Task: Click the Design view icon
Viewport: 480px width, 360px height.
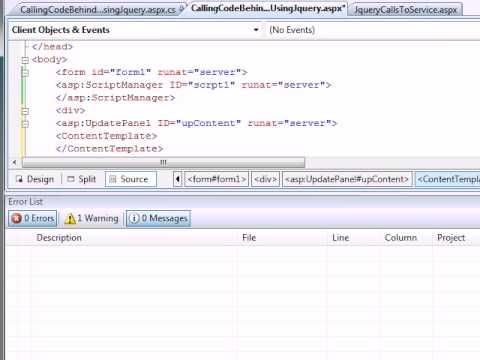Action: (x=19, y=179)
